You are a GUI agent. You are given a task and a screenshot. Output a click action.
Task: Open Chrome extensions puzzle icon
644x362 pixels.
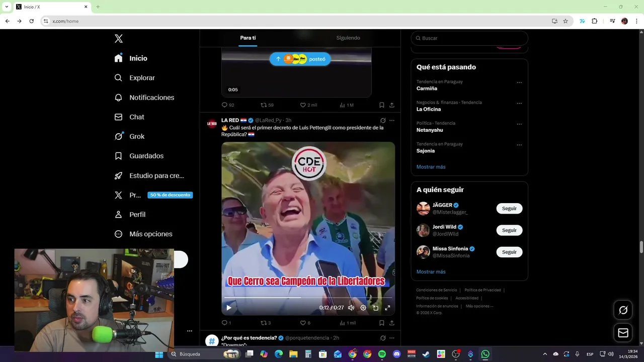pyautogui.click(x=594, y=21)
